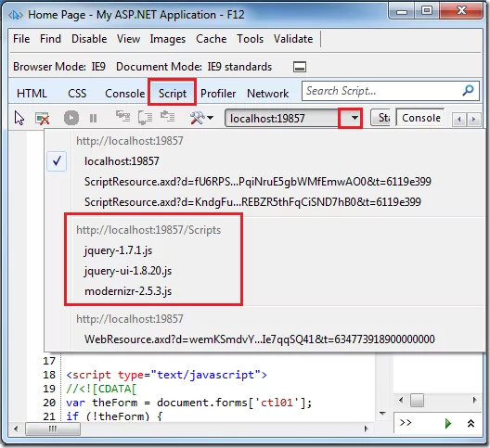Screen dimensions: 490x448
Task: Clear browser cache icon in toolbar
Action: [43, 119]
